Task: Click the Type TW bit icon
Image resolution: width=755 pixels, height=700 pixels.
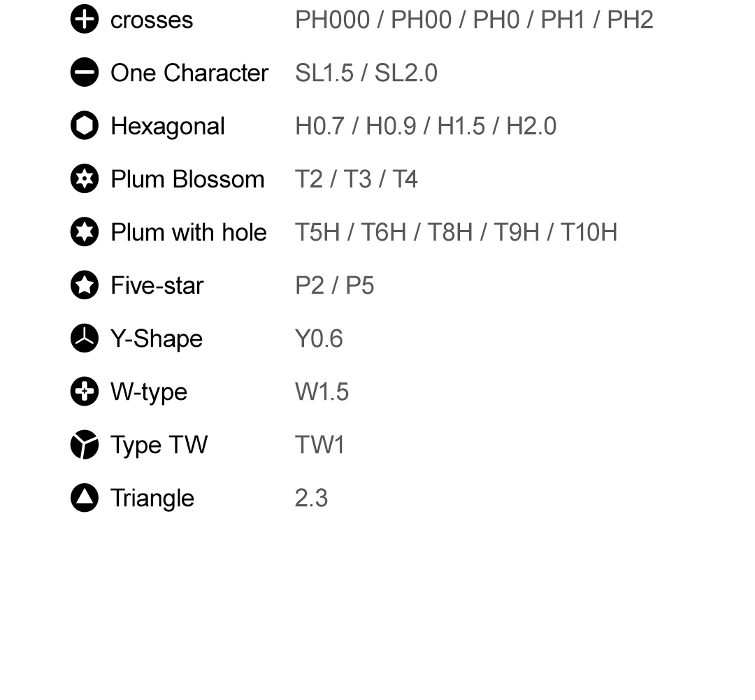Action: [85, 445]
